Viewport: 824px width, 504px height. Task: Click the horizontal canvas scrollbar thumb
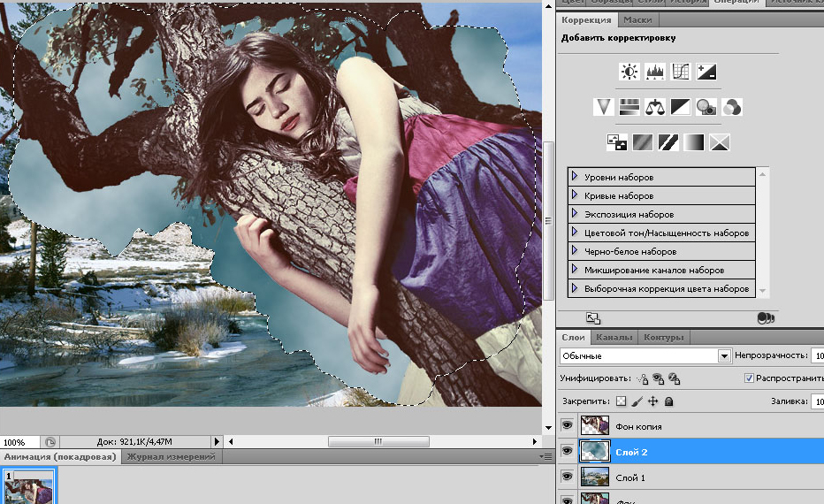[378, 441]
